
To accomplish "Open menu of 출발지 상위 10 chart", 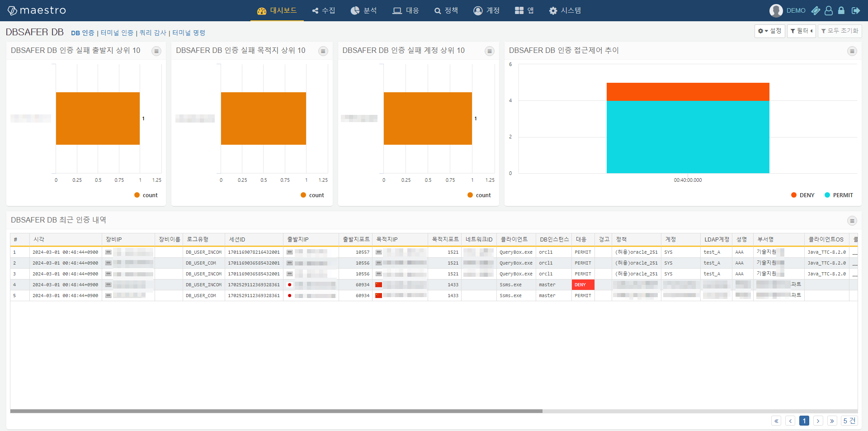I will pos(156,51).
